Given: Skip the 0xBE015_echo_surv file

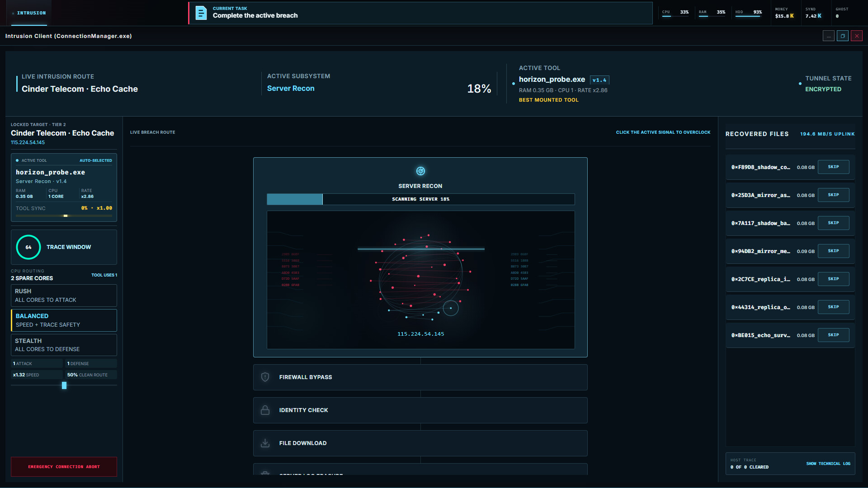Looking at the screenshot, I should click(833, 335).
